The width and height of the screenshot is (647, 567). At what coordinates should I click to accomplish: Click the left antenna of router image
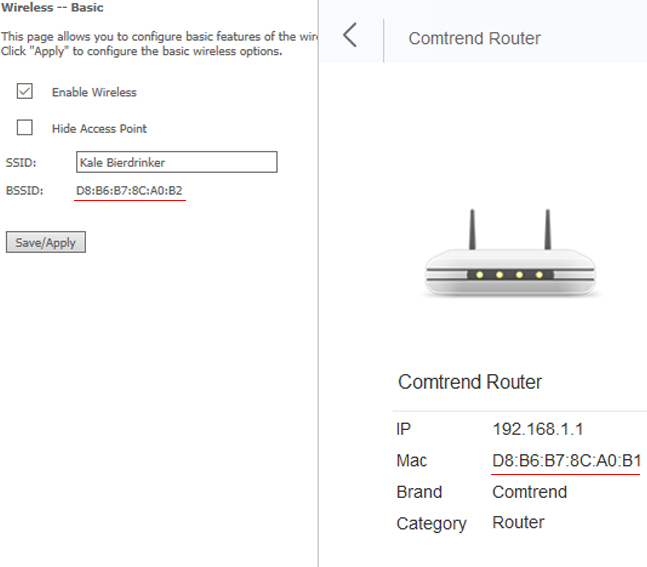[x=472, y=229]
